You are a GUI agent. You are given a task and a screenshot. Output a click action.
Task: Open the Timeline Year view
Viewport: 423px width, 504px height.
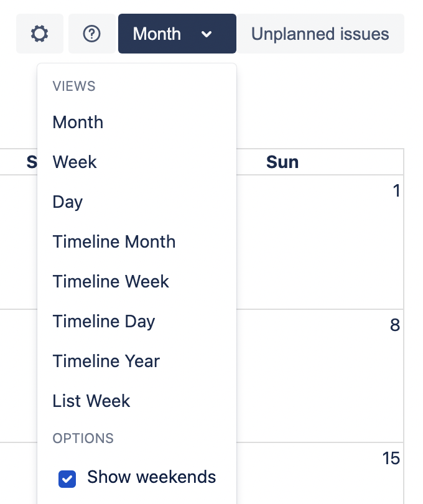point(106,361)
